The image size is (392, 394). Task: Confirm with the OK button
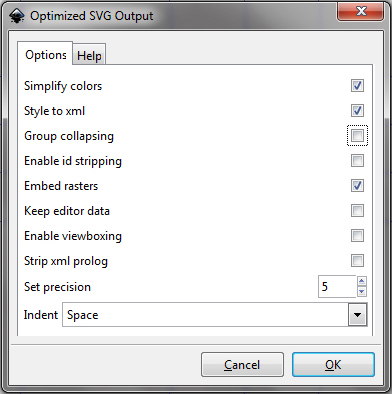(x=333, y=365)
